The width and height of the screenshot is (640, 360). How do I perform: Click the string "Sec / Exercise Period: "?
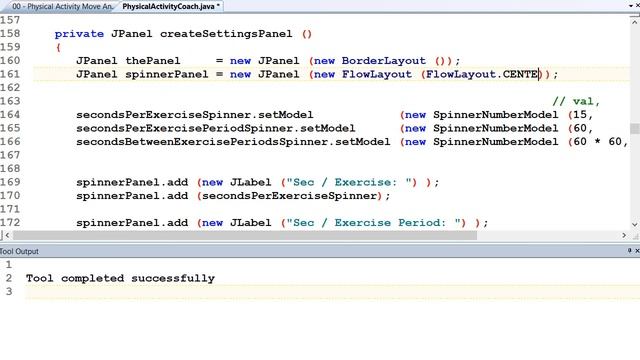376,222
